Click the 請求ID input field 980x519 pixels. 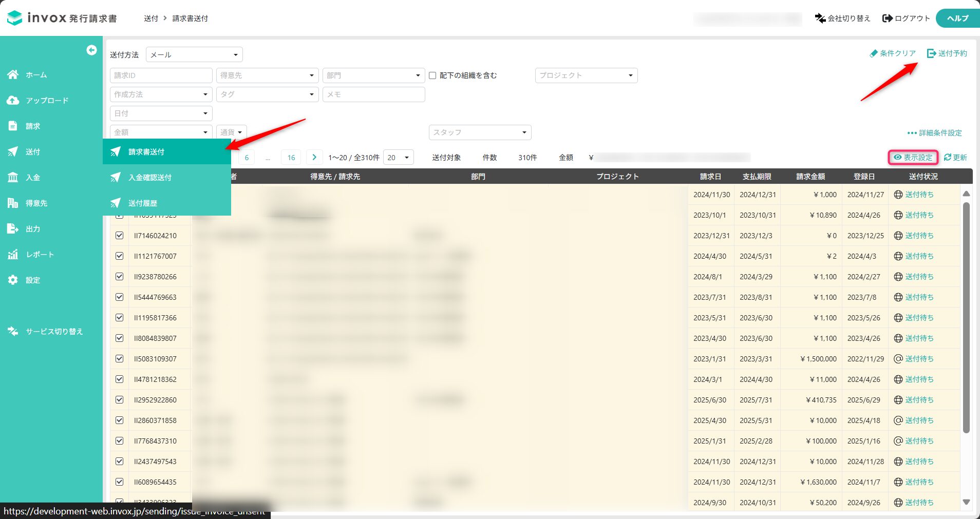[x=161, y=75]
